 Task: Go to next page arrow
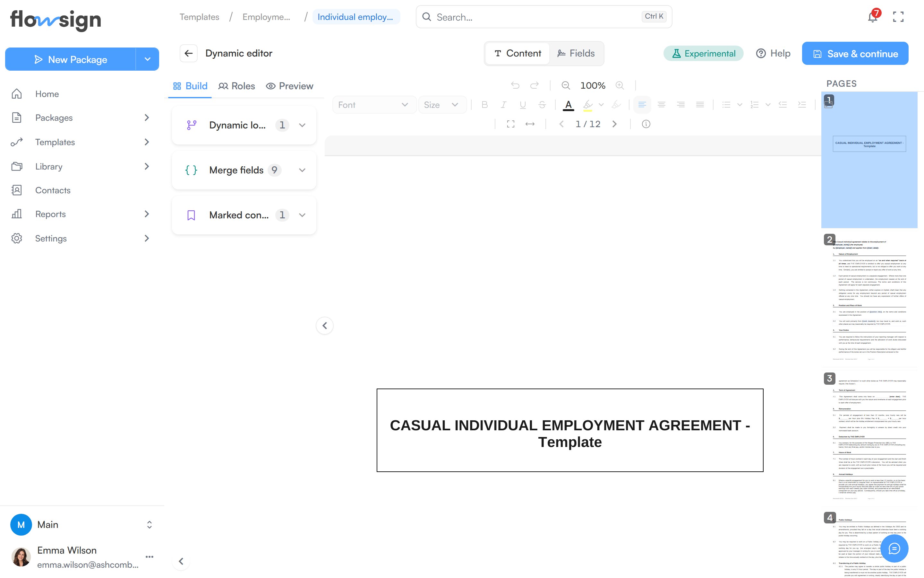pos(614,124)
